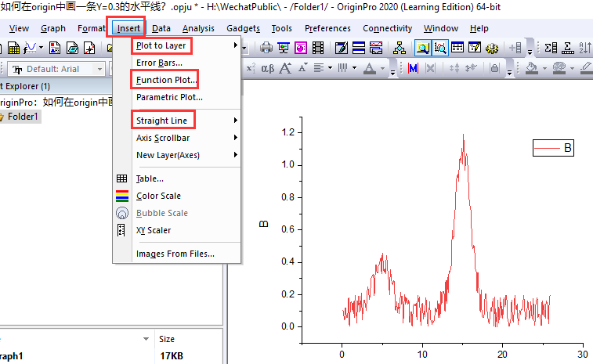Click the Print icon in toolbar
The height and width of the screenshot is (364, 593).
[x=266, y=49]
